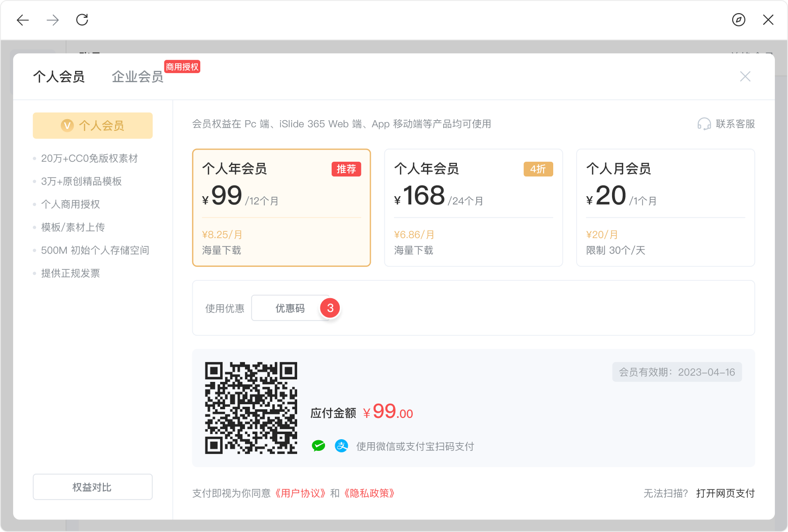Select the 个人会员 sidebar button
The height and width of the screenshot is (532, 788).
[x=93, y=125]
